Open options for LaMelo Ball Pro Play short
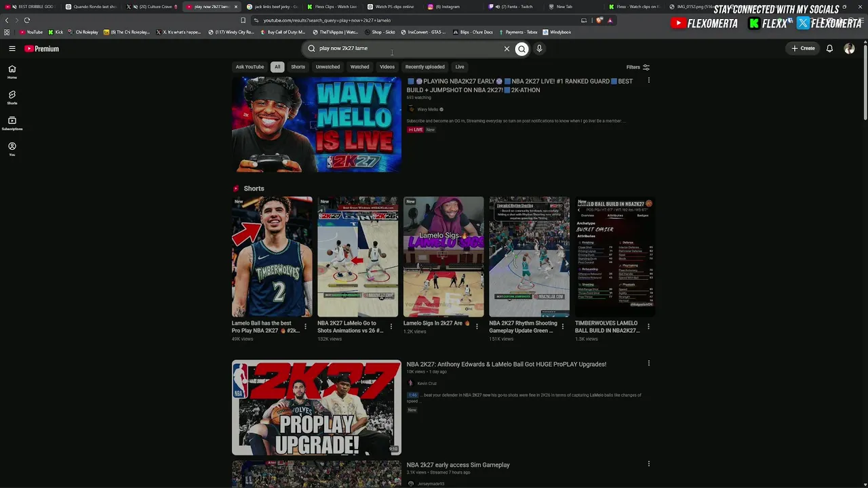The width and height of the screenshot is (868, 488). coord(305,327)
